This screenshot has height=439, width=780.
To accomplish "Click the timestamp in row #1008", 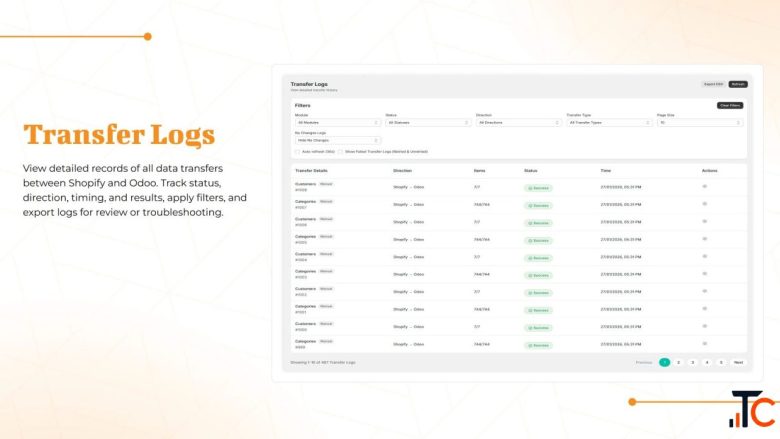I will click(620, 187).
